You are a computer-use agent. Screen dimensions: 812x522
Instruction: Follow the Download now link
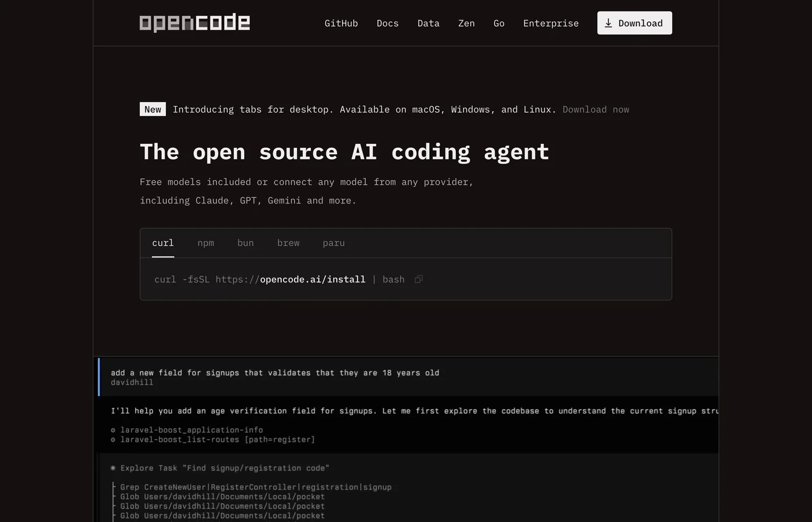pyautogui.click(x=596, y=109)
